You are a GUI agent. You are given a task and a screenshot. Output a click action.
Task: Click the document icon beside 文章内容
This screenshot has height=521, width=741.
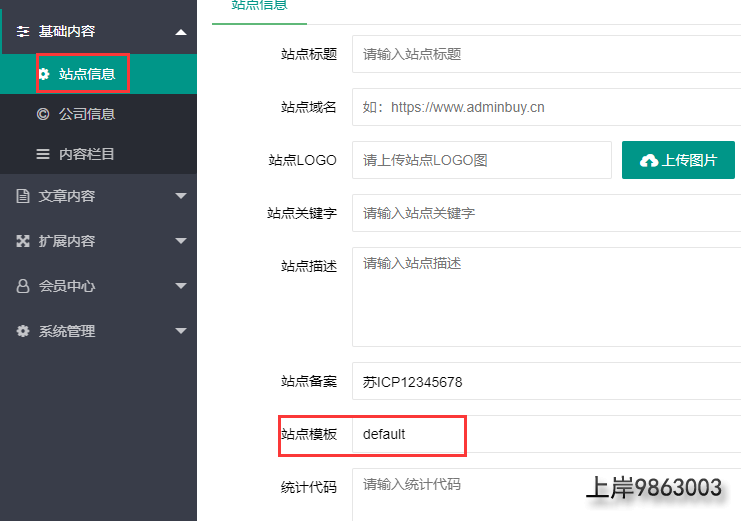click(x=23, y=196)
